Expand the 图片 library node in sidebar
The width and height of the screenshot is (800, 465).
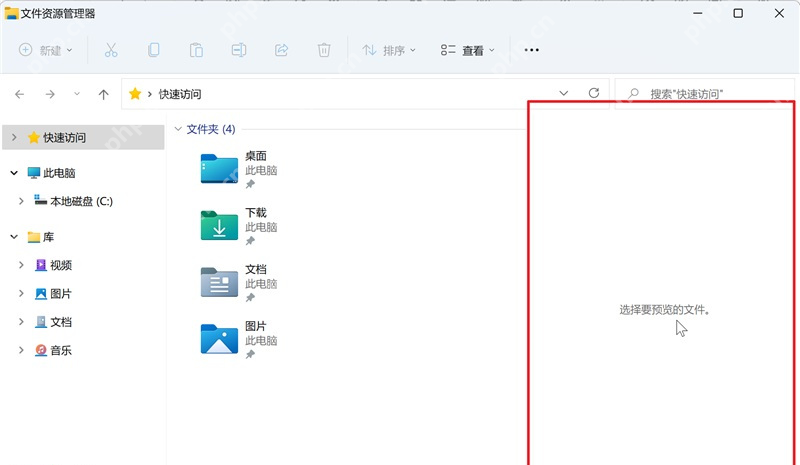tap(21, 293)
